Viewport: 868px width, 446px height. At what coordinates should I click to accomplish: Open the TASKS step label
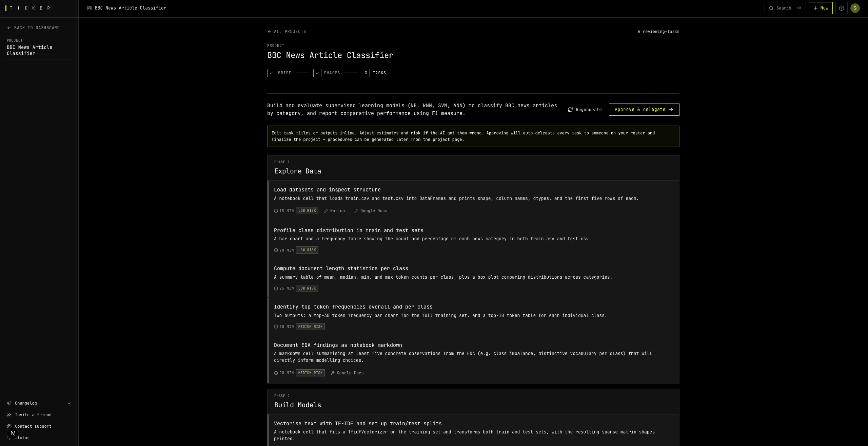pyautogui.click(x=379, y=73)
